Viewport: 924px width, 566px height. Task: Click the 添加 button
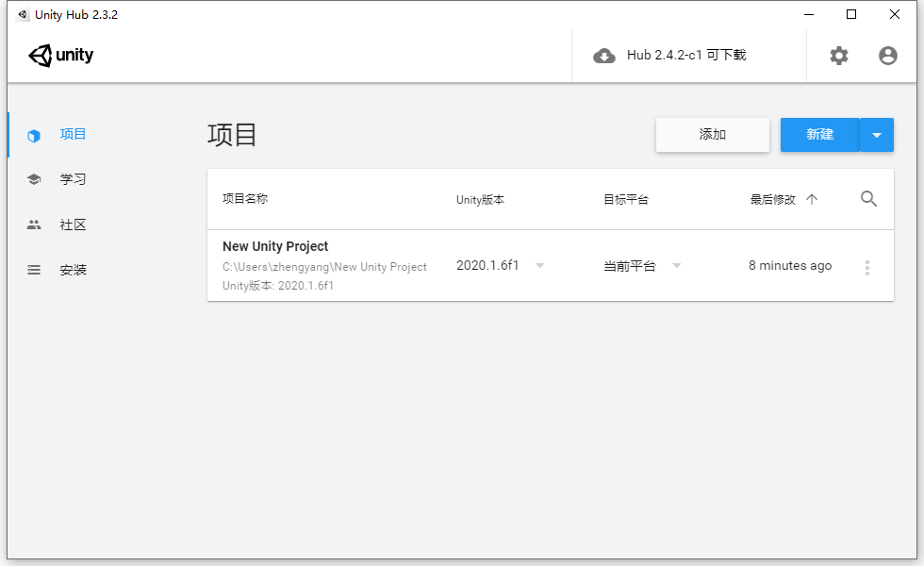pyautogui.click(x=713, y=134)
